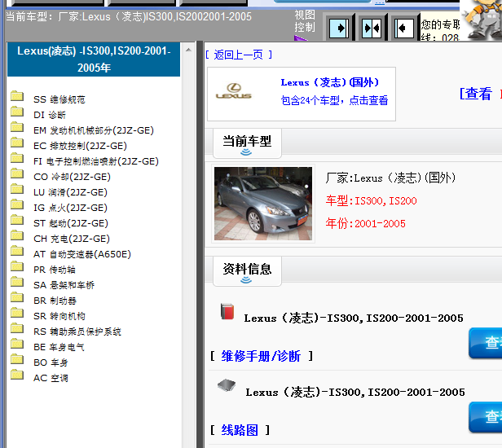502x448 pixels.
Task: Open ST 起动(2JZ-GE) section
Action: click(x=71, y=223)
